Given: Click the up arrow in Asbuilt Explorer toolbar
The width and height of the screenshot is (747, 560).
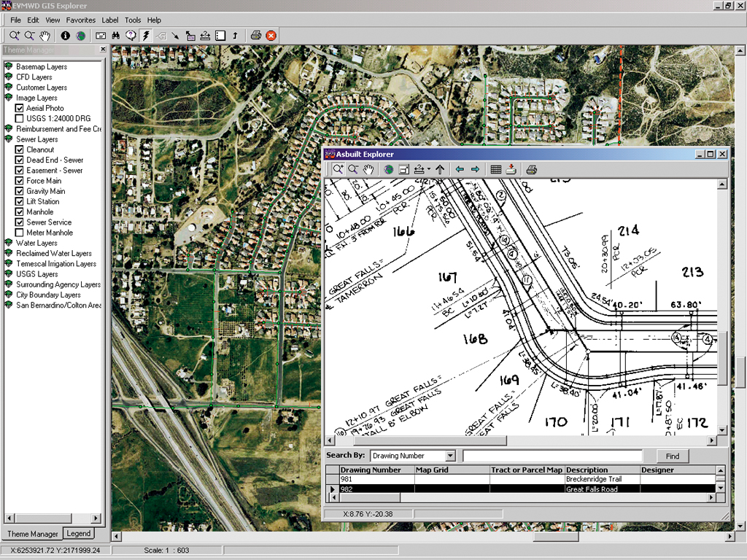Looking at the screenshot, I should [x=440, y=169].
